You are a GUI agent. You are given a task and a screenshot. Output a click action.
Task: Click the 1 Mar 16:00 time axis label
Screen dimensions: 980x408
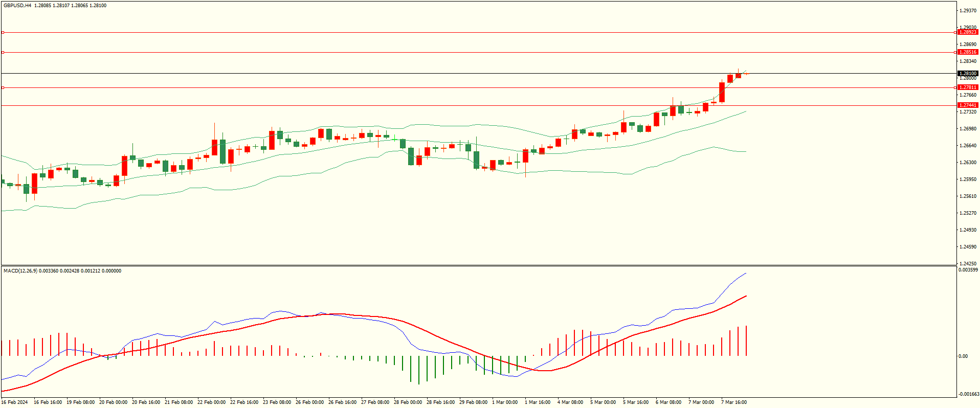coord(537,402)
